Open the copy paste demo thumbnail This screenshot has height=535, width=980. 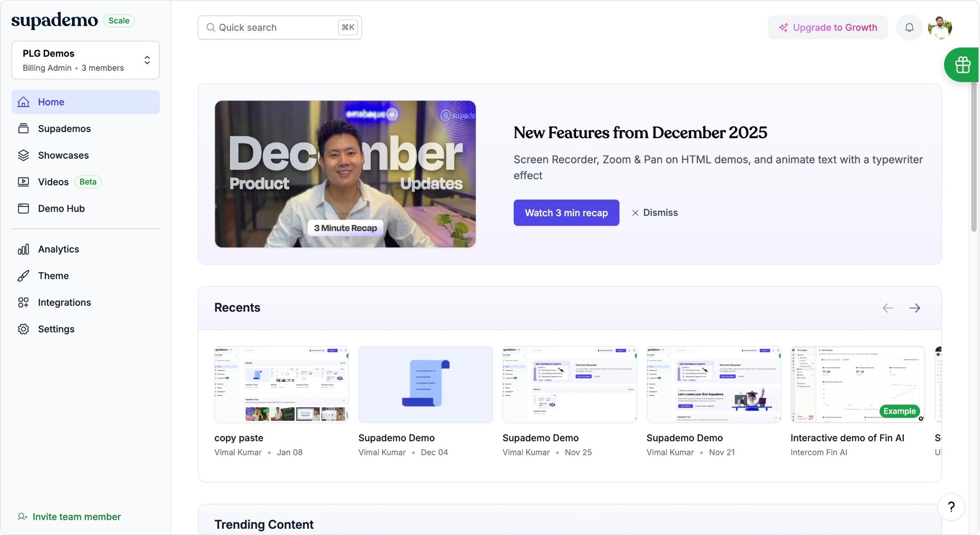[x=281, y=385]
